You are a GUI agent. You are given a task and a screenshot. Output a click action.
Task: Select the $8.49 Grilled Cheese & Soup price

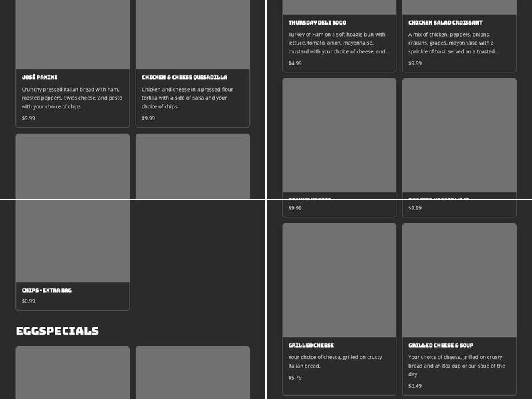click(415, 386)
